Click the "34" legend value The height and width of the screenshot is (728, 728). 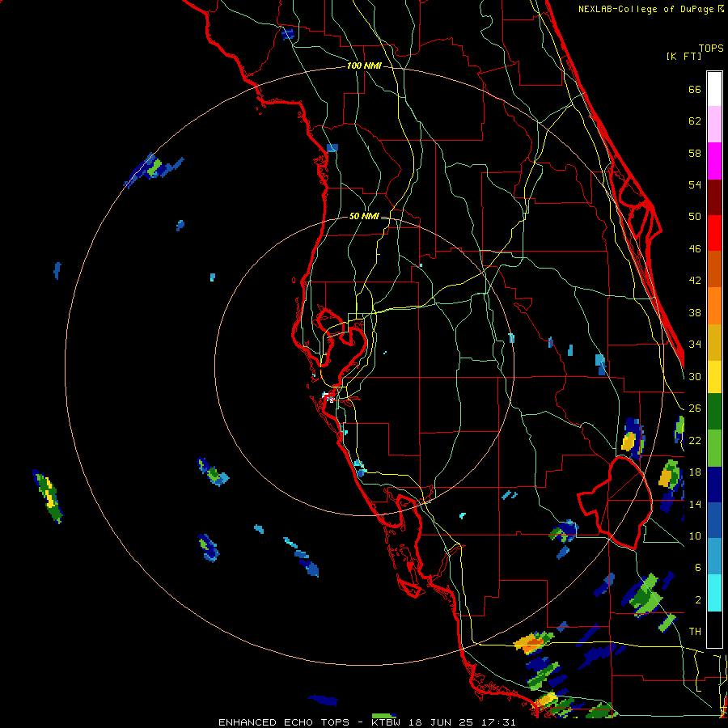[695, 345]
